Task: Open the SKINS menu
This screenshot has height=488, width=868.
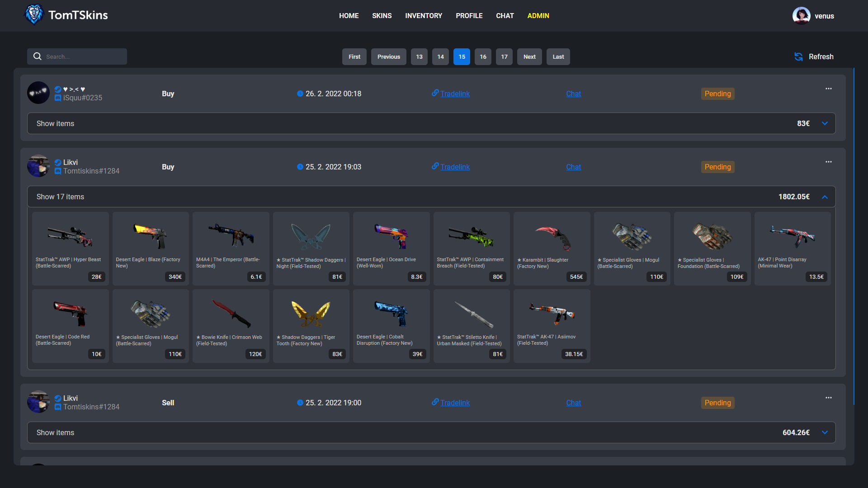Action: click(x=382, y=16)
